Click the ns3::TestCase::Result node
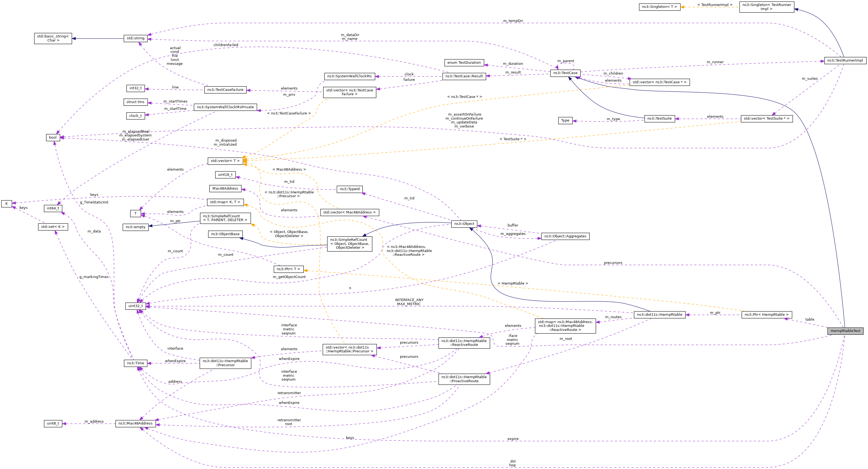This screenshot has width=868, height=469. click(x=464, y=76)
